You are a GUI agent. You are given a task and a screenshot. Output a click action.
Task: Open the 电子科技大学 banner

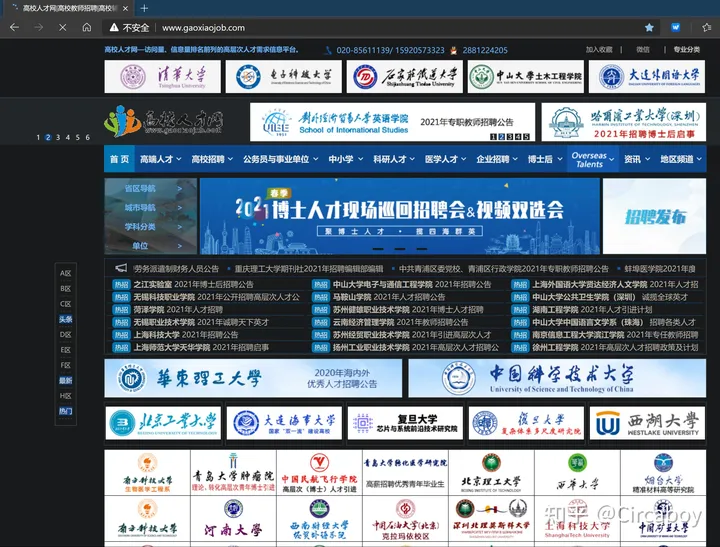(x=284, y=77)
